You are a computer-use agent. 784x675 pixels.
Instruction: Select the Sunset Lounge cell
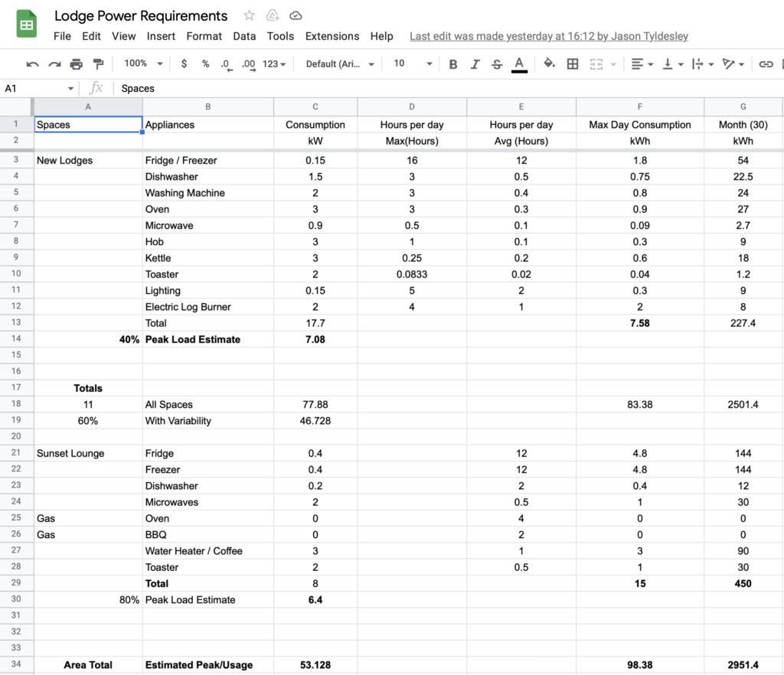point(88,453)
